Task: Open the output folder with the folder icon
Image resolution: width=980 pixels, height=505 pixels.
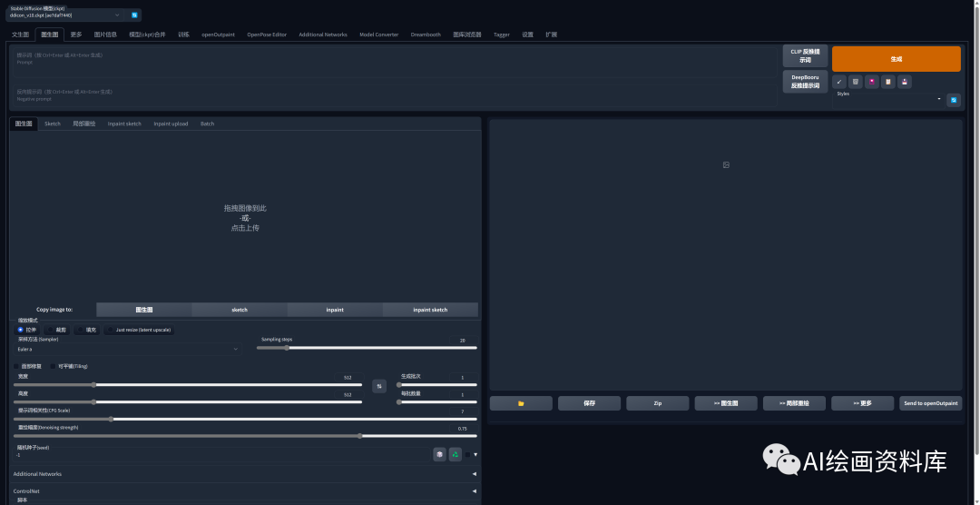Action: [x=521, y=403]
